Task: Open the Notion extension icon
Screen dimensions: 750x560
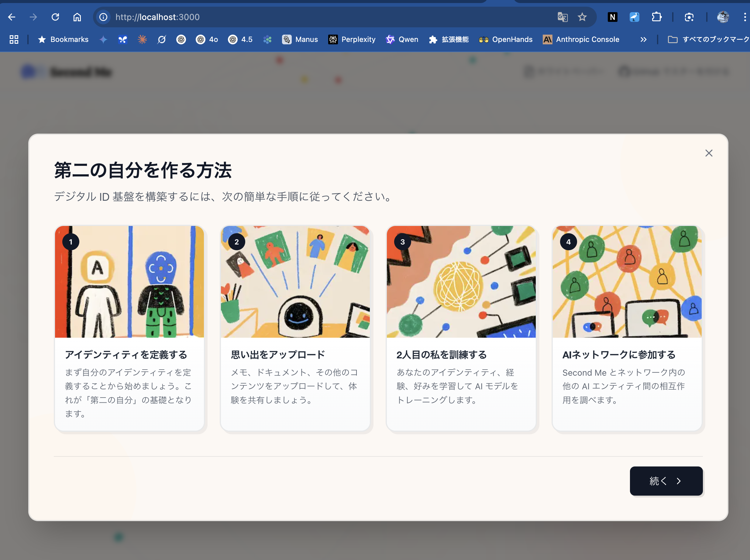Action: [x=612, y=17]
